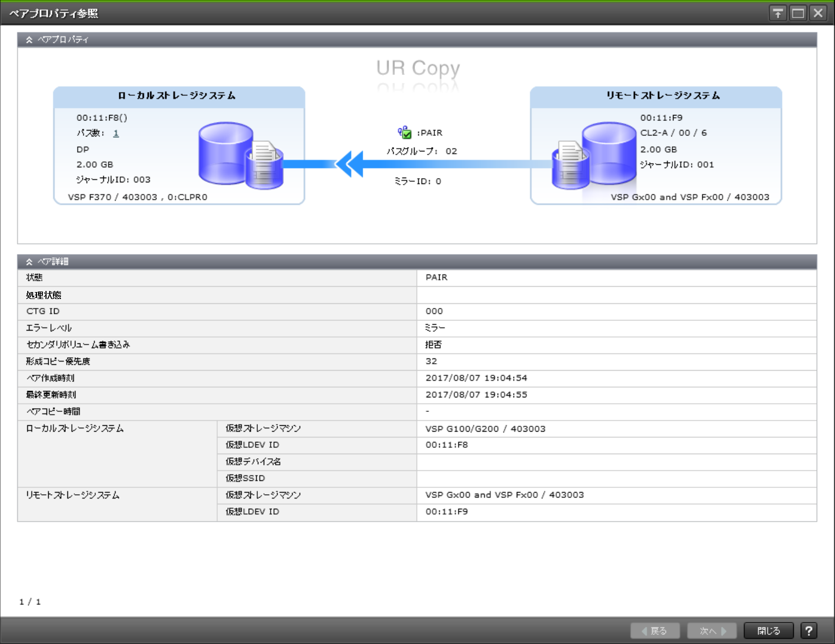Pin the dialog using the title bar pin icon

pyautogui.click(x=777, y=13)
